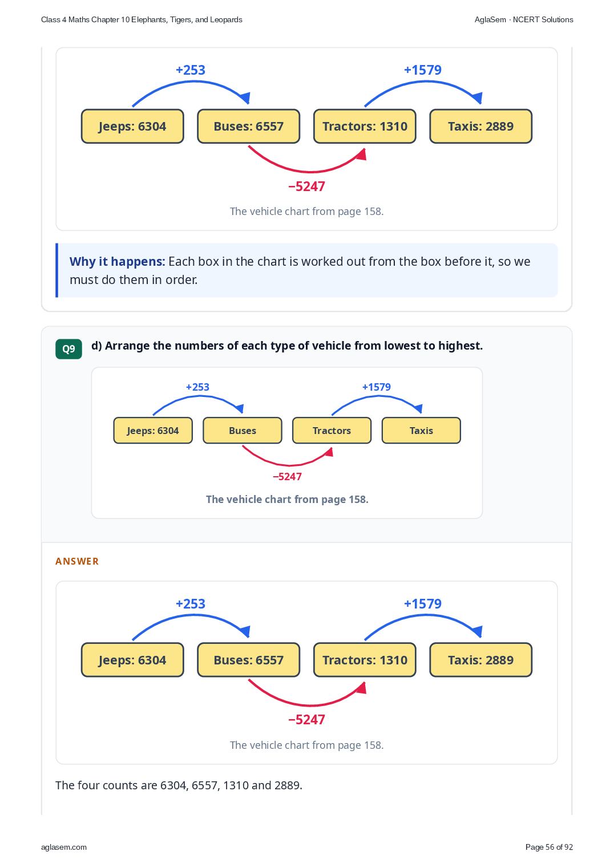Click the aglasem.com footer link

64,847
